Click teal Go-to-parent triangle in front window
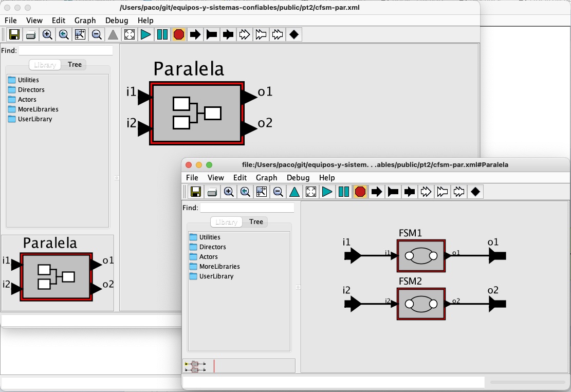 click(294, 192)
